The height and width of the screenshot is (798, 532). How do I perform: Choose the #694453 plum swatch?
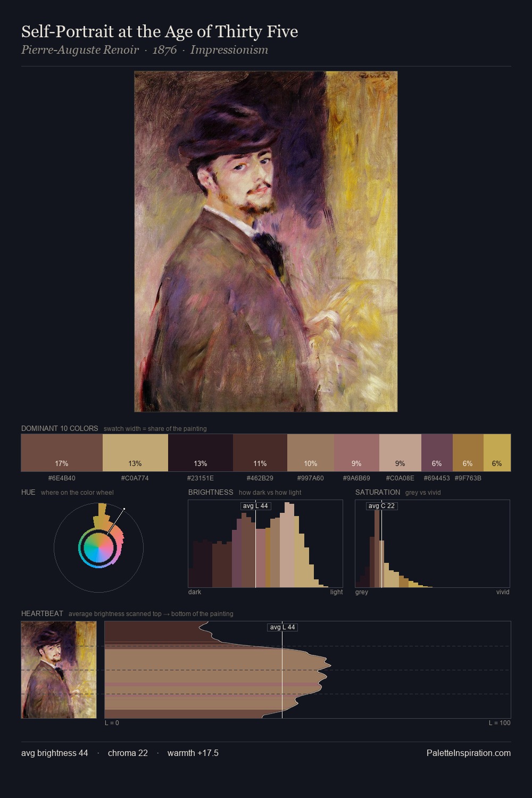(437, 453)
